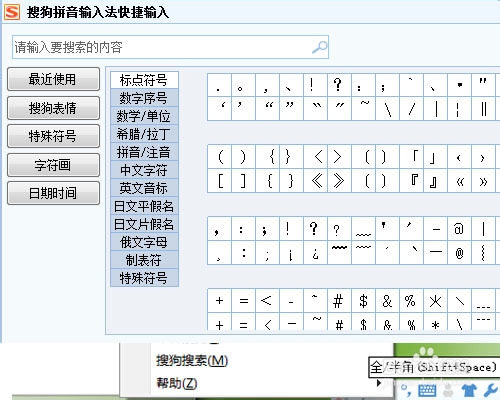The height and width of the screenshot is (400, 500).
Task: Open the 字符画 panel
Action: click(53, 165)
